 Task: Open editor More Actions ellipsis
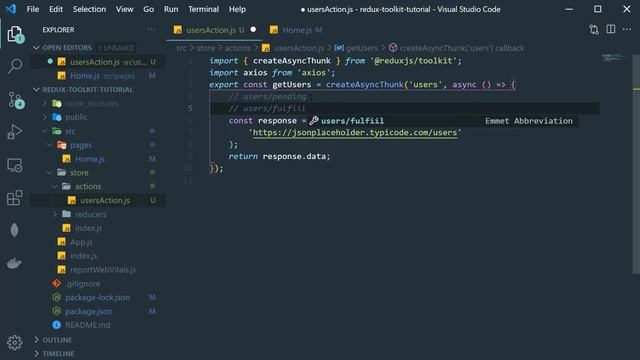(627, 29)
